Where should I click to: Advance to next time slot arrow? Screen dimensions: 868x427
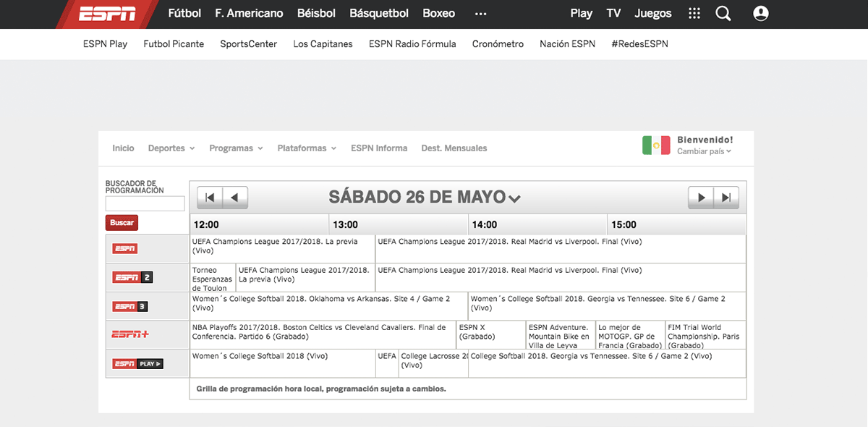point(700,197)
